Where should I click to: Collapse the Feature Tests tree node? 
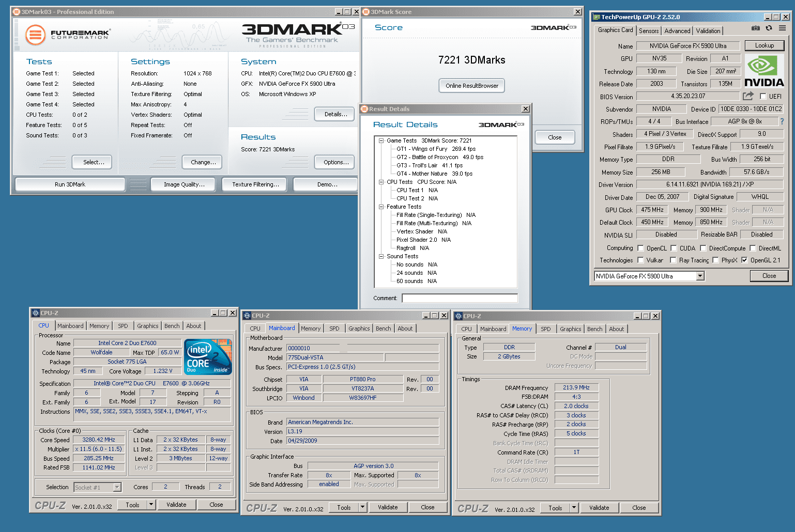[x=381, y=207]
